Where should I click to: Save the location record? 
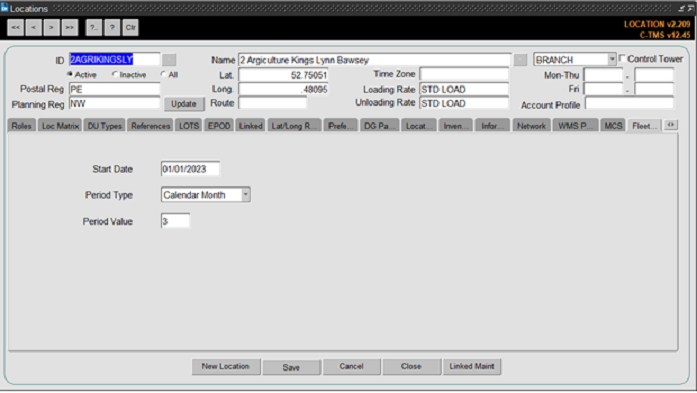point(291,367)
